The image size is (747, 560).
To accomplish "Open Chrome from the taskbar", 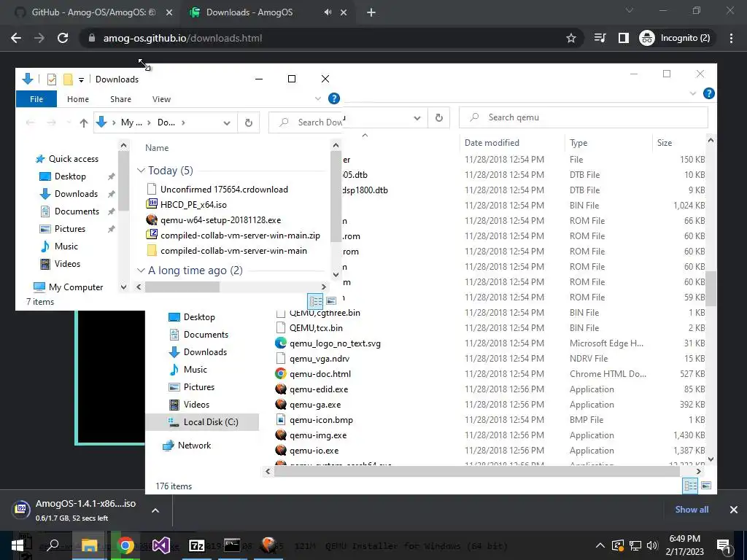I will (125, 545).
